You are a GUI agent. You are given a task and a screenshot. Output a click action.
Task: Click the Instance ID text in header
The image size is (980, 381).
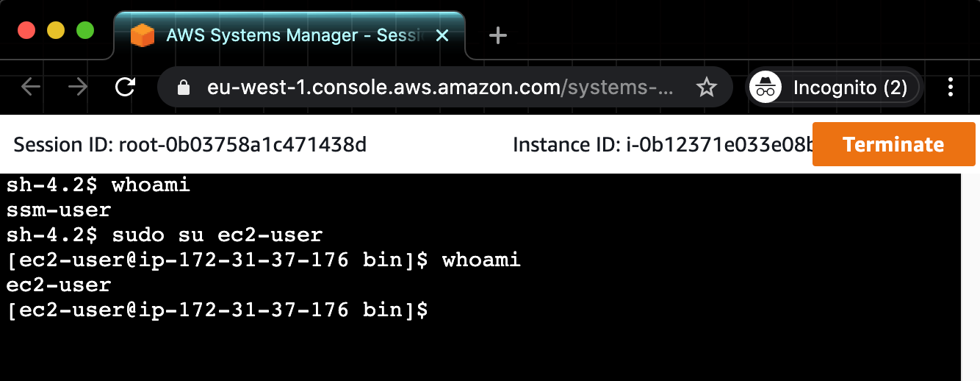663,145
